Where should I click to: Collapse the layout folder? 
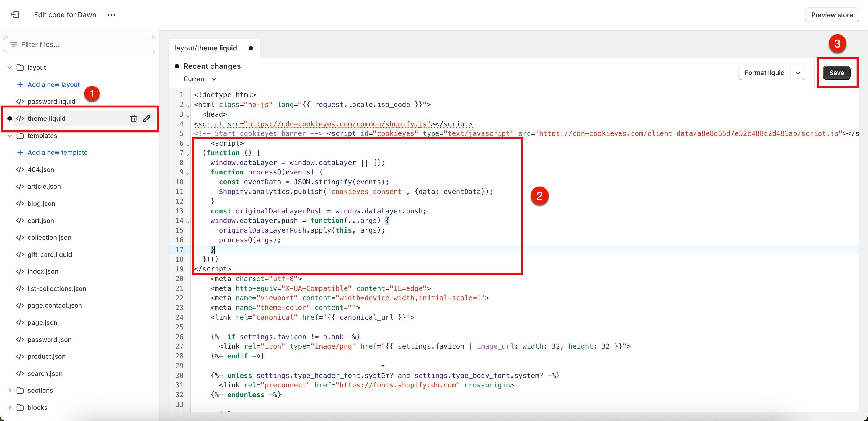tap(9, 67)
